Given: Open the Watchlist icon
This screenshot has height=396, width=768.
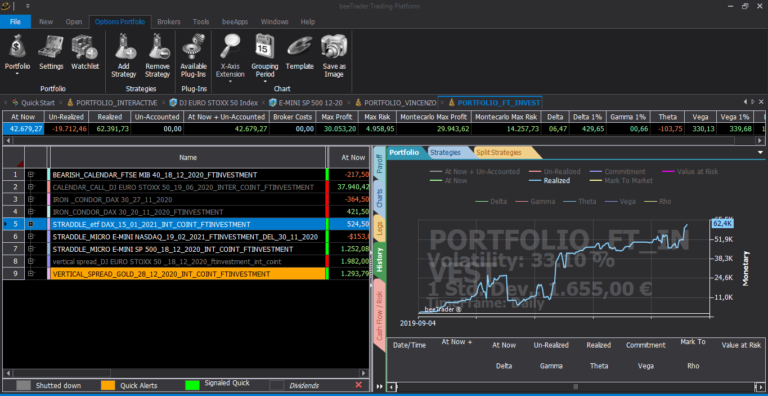Looking at the screenshot, I should (x=85, y=47).
